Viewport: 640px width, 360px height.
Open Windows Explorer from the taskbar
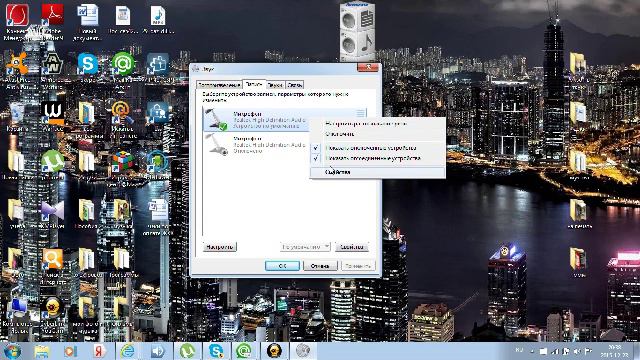pos(42,351)
